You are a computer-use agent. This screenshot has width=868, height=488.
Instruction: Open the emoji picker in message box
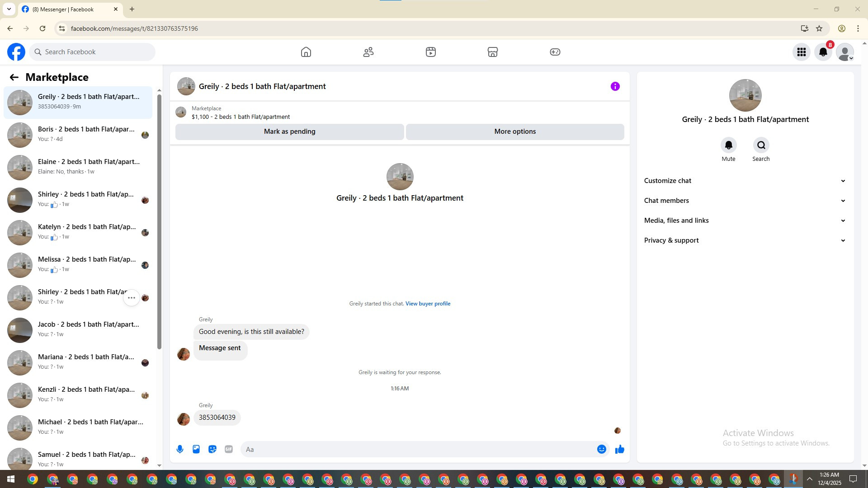point(601,449)
